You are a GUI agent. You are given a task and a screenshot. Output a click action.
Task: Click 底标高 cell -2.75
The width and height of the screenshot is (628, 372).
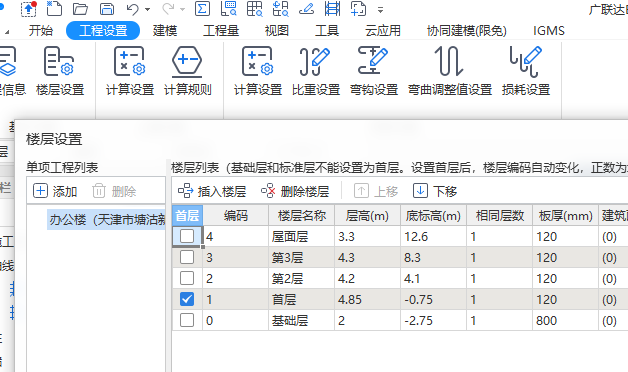pos(433,320)
